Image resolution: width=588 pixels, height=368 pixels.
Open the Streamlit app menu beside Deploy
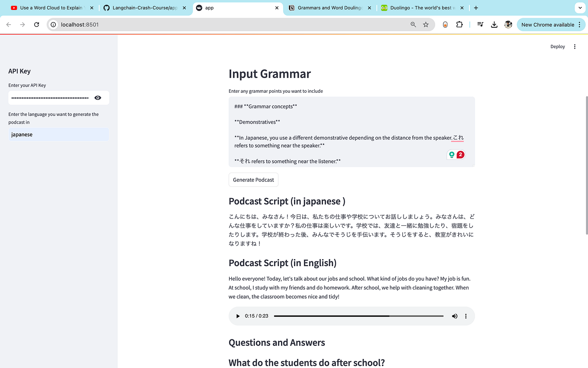[575, 46]
